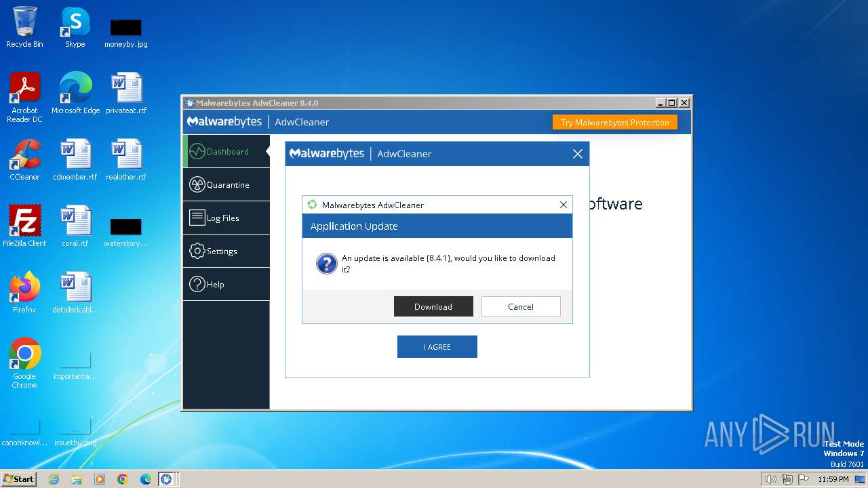Open Internet Explorer from the taskbar
This screenshot has height=488, width=868.
(x=54, y=479)
